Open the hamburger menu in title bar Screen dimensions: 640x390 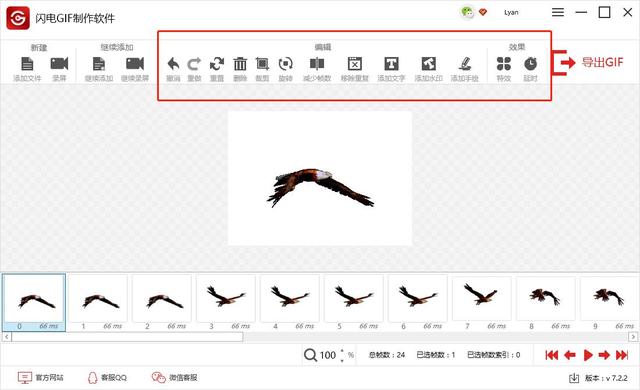[558, 13]
